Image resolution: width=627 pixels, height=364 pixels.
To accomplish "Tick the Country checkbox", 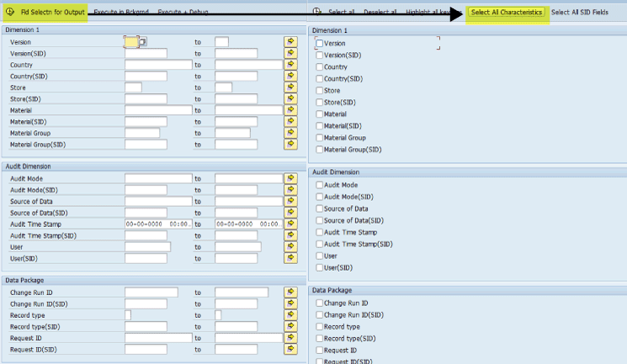I will 319,66.
